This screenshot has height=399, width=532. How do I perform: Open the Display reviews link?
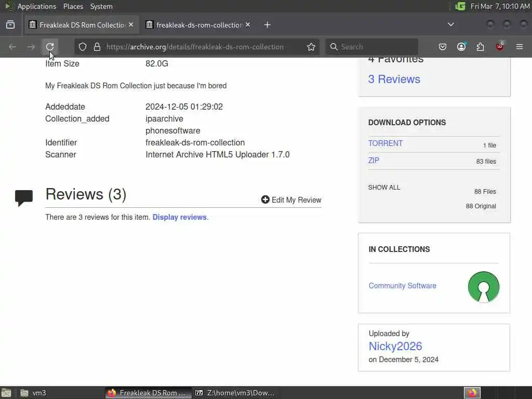(179, 217)
